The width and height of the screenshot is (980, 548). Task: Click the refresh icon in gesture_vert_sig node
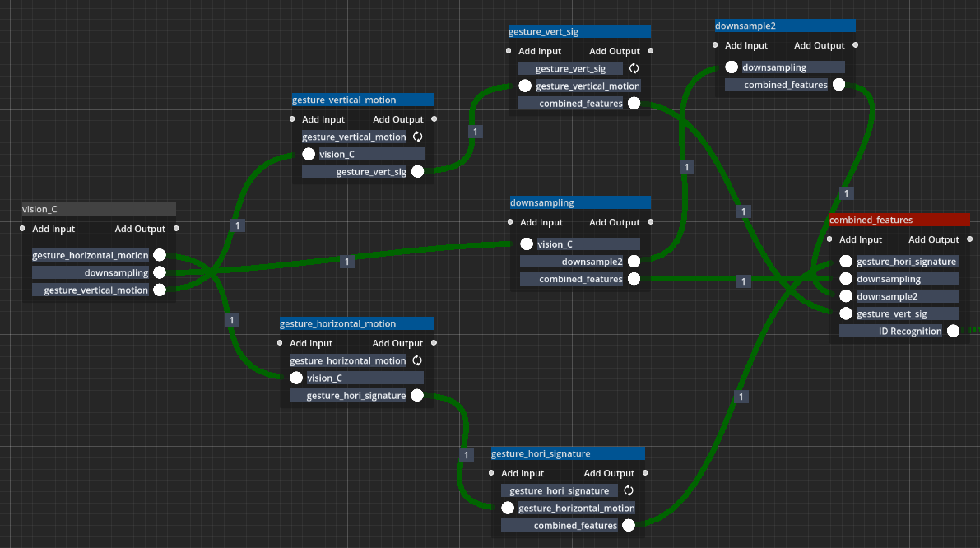coord(634,68)
